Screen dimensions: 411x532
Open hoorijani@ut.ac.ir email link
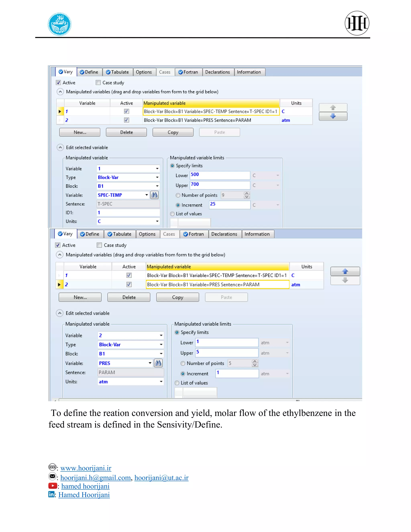pos(161,477)
